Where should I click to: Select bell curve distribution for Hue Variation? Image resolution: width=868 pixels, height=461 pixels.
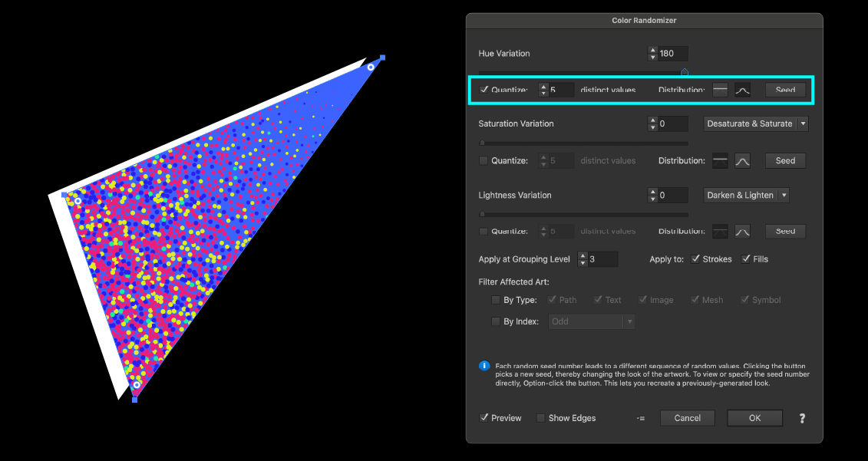coord(742,90)
